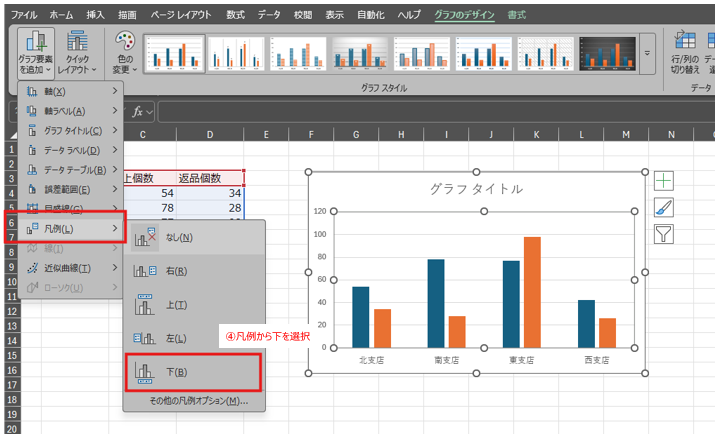
Task: Click the chart title グラフ タイトル
Action: coord(476,188)
